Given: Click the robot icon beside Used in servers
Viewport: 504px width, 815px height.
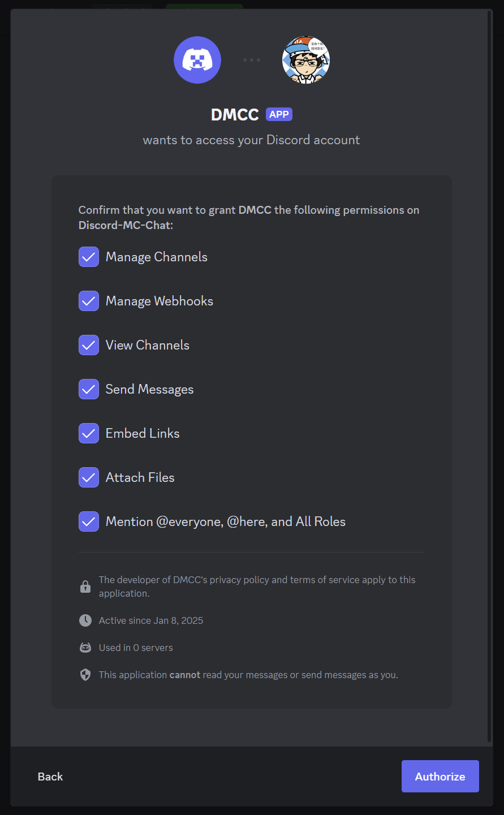Looking at the screenshot, I should click(85, 648).
